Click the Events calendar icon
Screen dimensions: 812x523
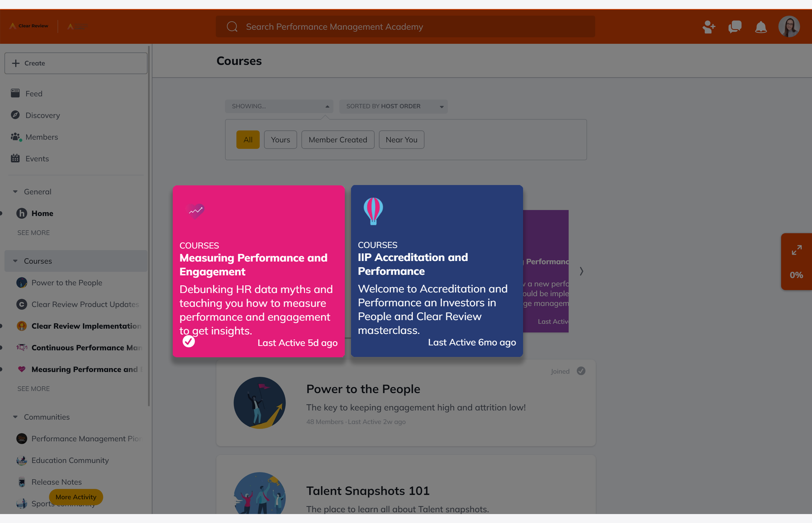[15, 158]
